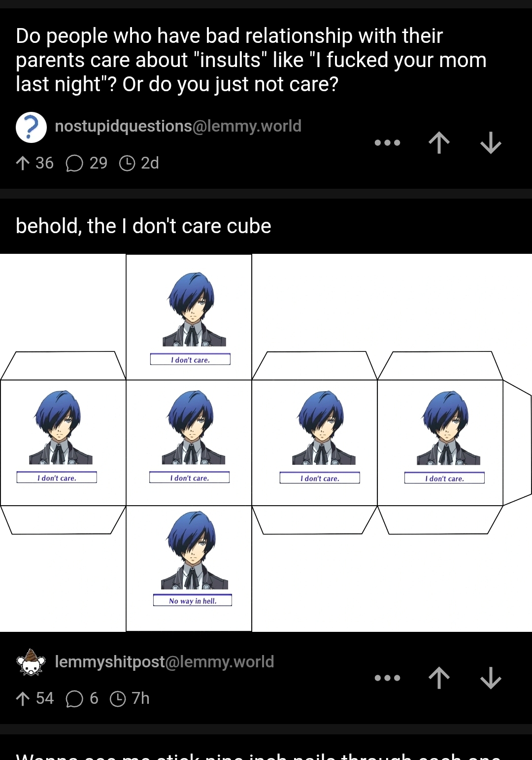Viewport: 532px width, 760px height.
Task: Tap the 54 upvote score of the cube post
Action: [34, 698]
